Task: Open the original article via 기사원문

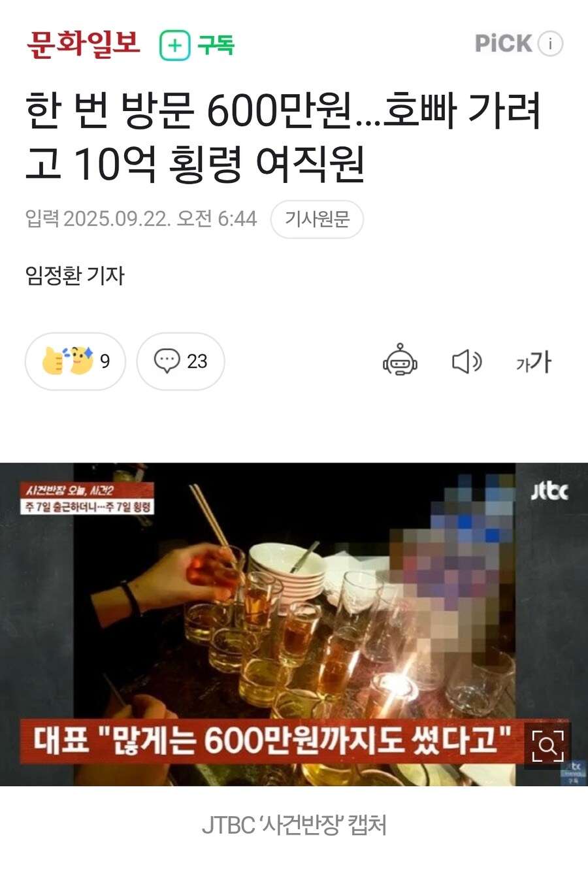Action: pyautogui.click(x=317, y=219)
